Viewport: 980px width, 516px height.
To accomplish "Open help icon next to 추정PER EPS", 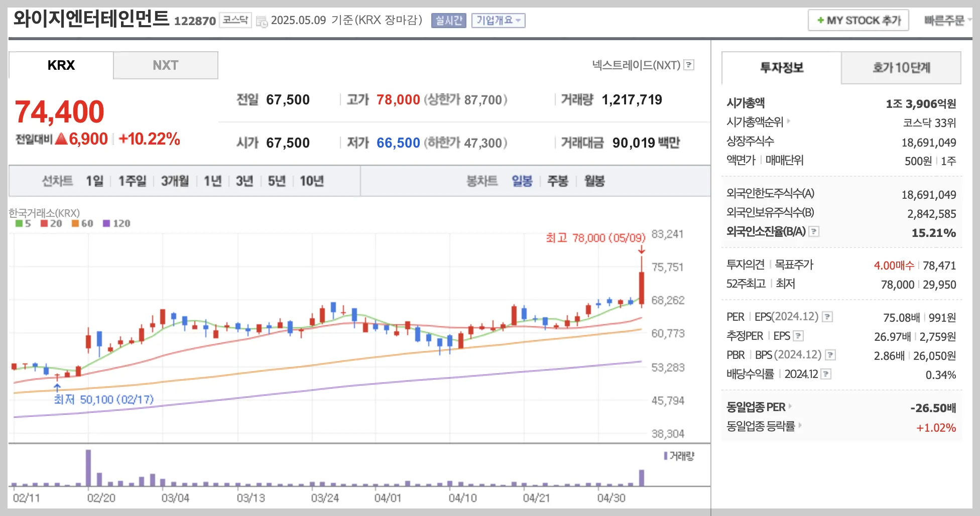I will pos(798,336).
